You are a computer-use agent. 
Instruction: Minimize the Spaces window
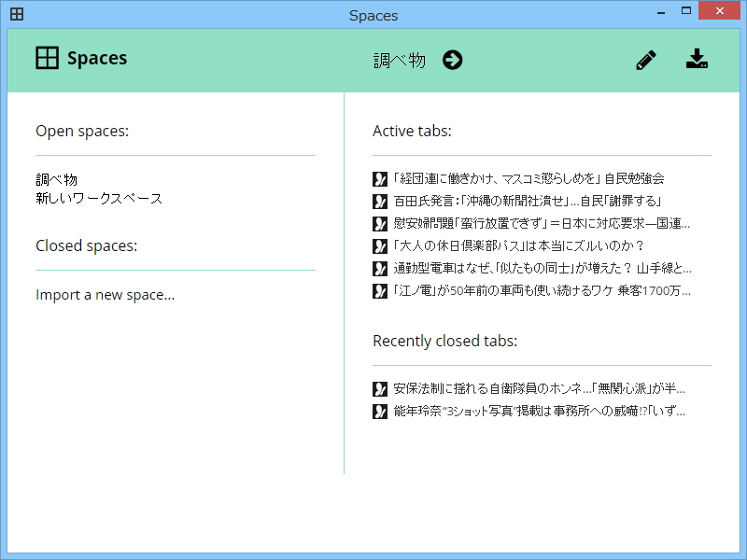point(658,11)
